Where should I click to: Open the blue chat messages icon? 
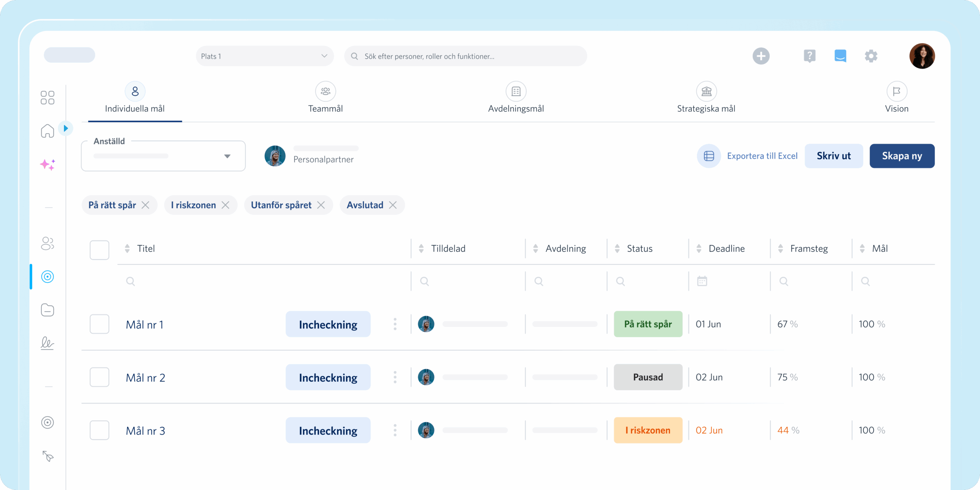pos(840,56)
